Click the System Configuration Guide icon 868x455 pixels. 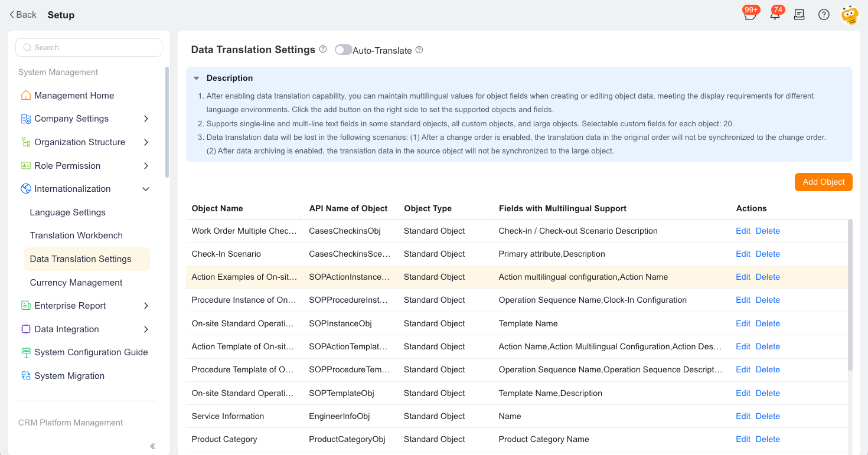click(x=26, y=352)
